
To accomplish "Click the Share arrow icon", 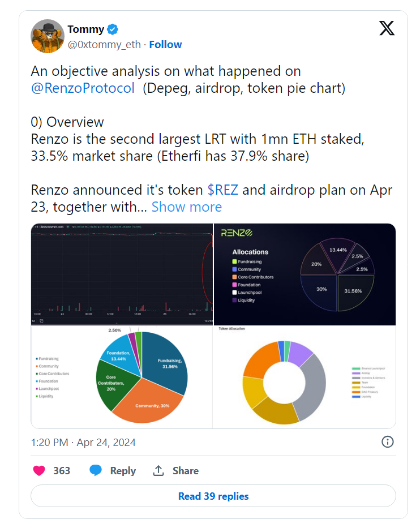I will tap(158, 470).
